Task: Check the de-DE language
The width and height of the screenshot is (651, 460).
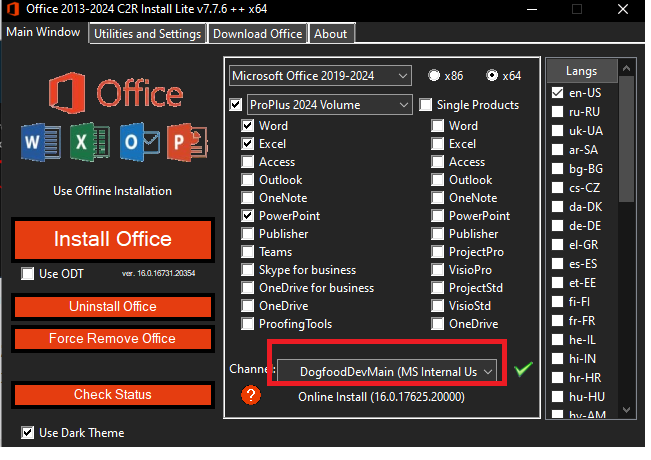Action: point(557,226)
